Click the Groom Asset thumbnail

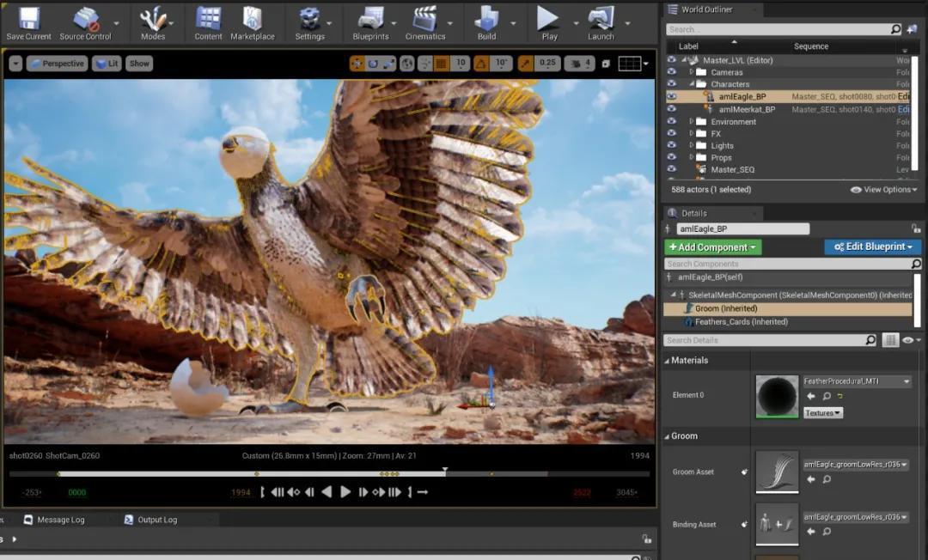click(777, 472)
